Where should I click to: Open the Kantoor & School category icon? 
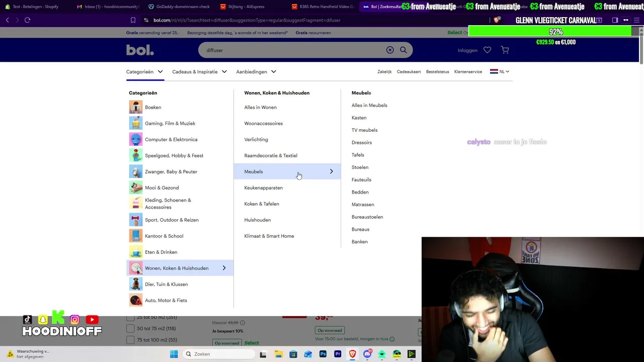click(x=136, y=236)
